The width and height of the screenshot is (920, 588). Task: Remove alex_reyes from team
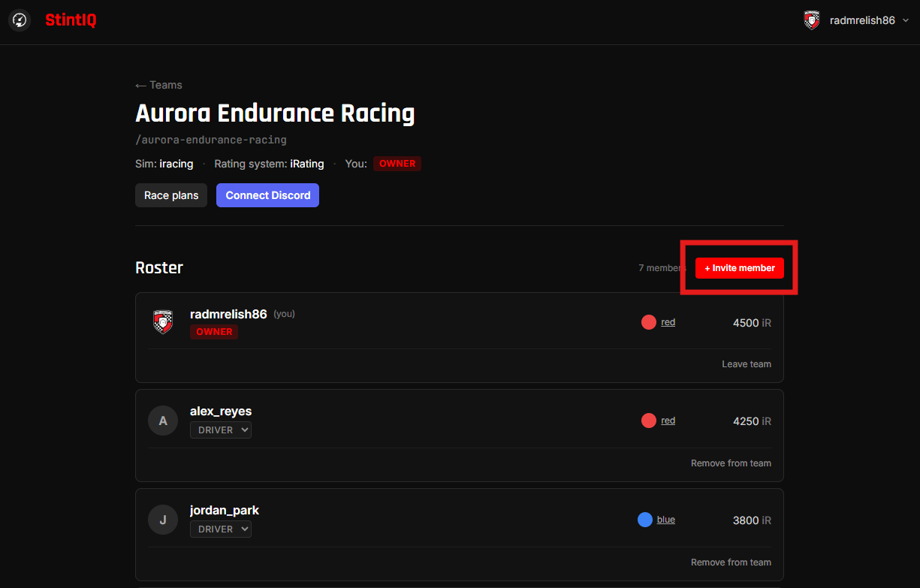point(731,463)
